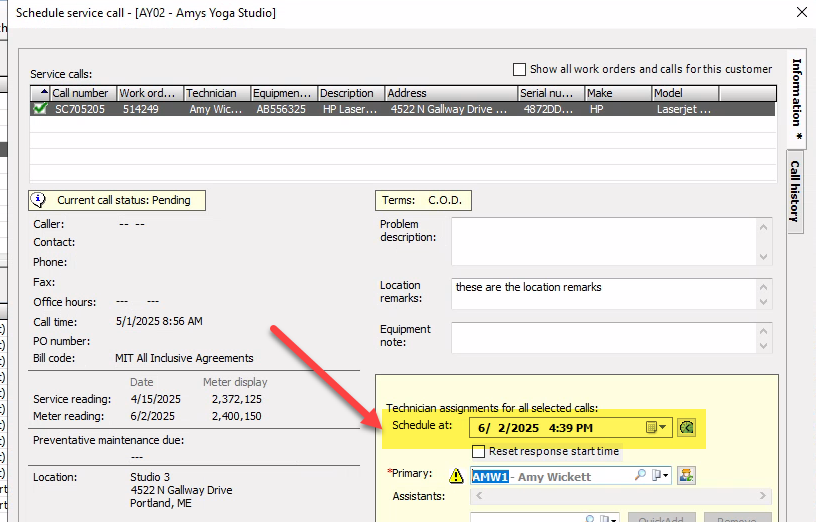Click up arrow of Equipment note scrollbar
The height and width of the screenshot is (522, 816).
coord(763,331)
